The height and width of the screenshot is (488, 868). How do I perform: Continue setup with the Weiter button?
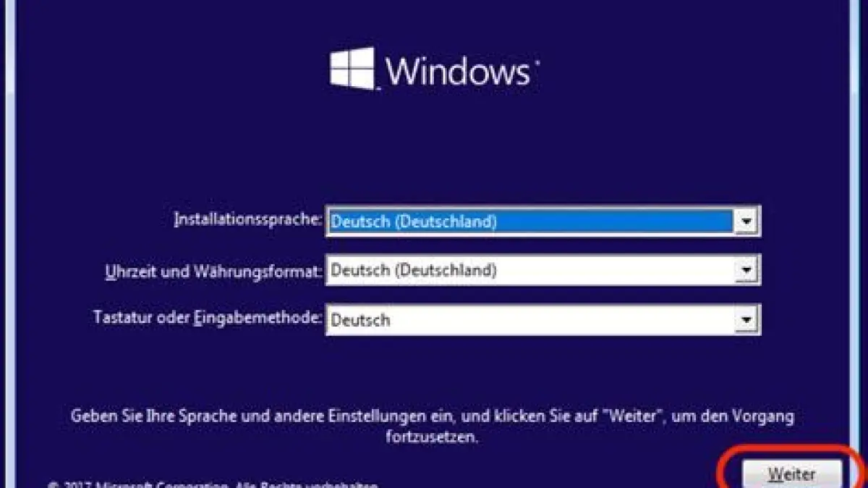(792, 474)
